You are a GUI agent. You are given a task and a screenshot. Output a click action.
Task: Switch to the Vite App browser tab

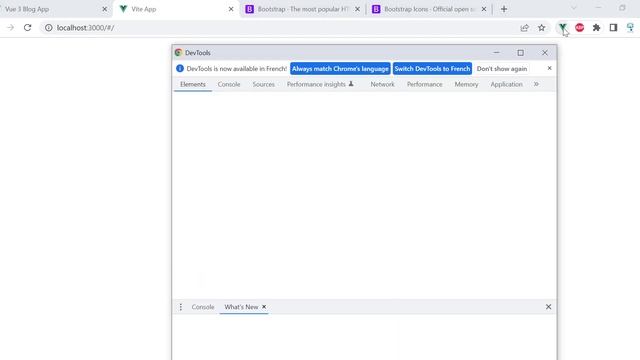point(144,9)
